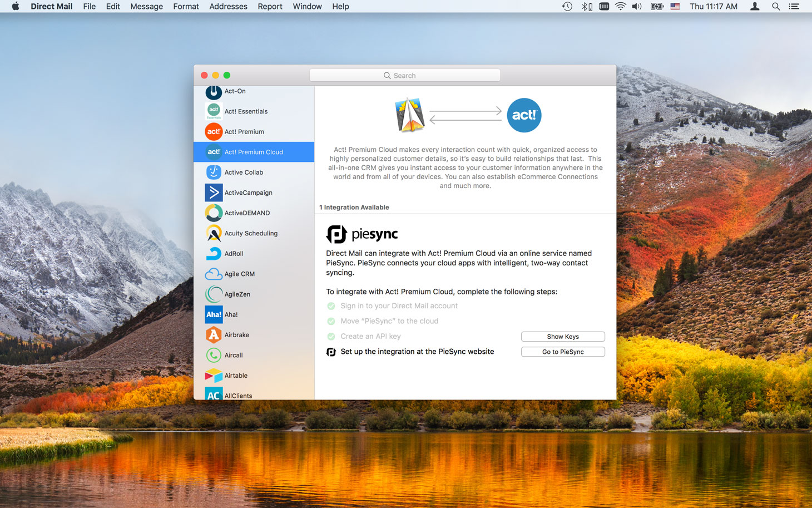Click the volume speaker icon
The height and width of the screenshot is (508, 812).
click(637, 7)
